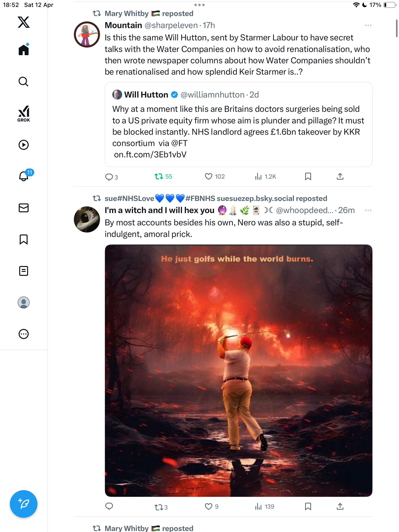Expand the sidebar More circle menu

pyautogui.click(x=24, y=334)
